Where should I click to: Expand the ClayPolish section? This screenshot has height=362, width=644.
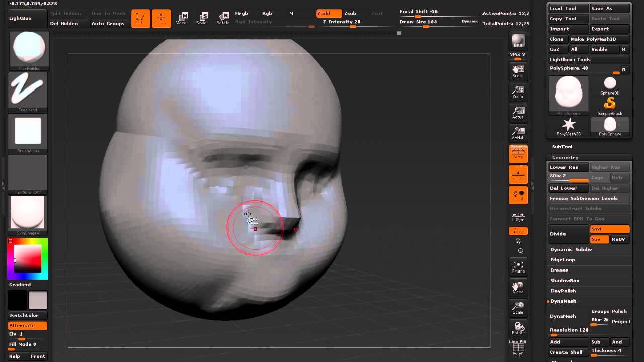(x=563, y=291)
